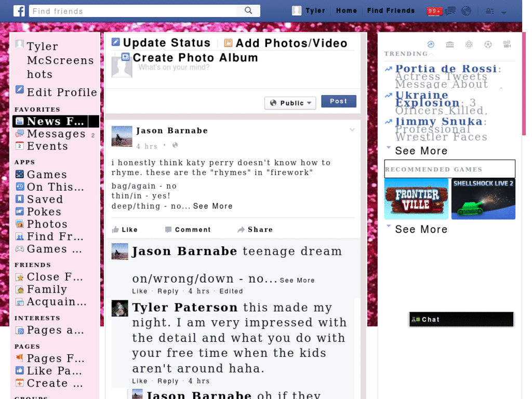Click the Pokes icon in sidebar
532x399 pixels.
click(20, 211)
